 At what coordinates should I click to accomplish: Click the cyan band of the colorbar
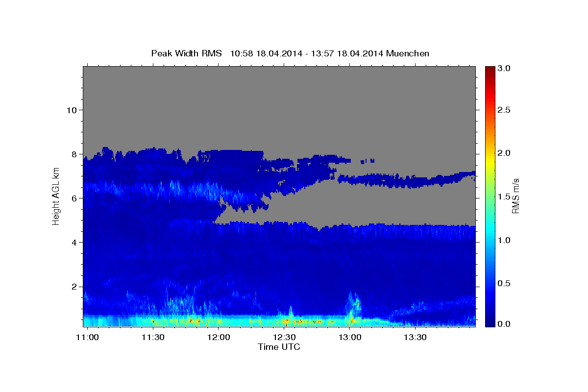pyautogui.click(x=490, y=228)
